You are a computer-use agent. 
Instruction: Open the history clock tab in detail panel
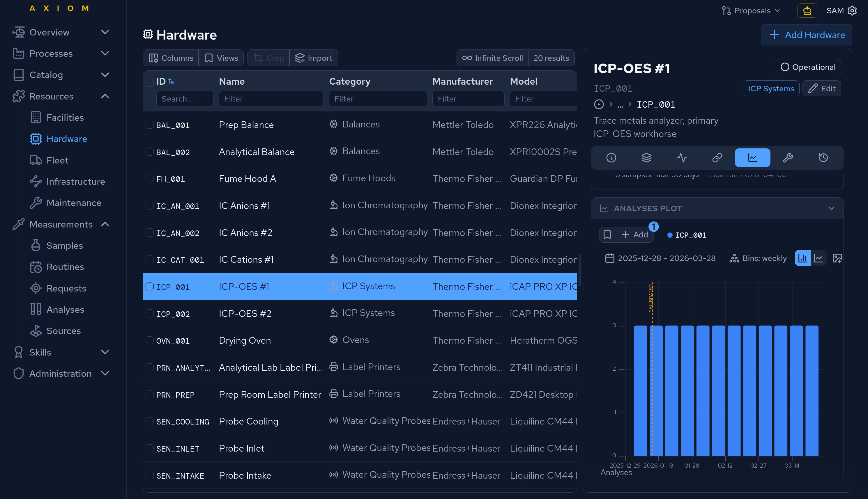pyautogui.click(x=823, y=158)
